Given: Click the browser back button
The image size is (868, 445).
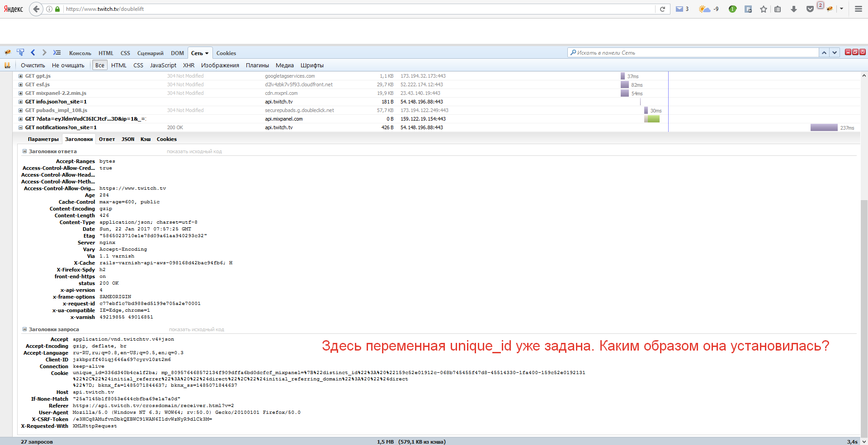Looking at the screenshot, I should click(x=36, y=9).
